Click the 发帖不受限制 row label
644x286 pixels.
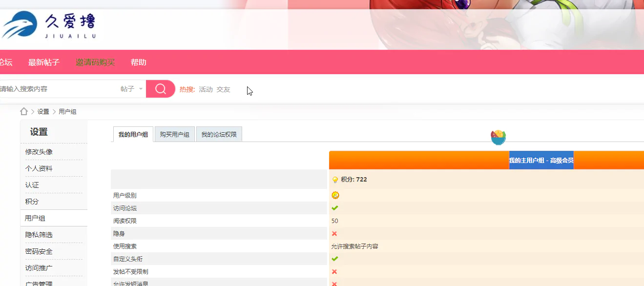(131, 271)
